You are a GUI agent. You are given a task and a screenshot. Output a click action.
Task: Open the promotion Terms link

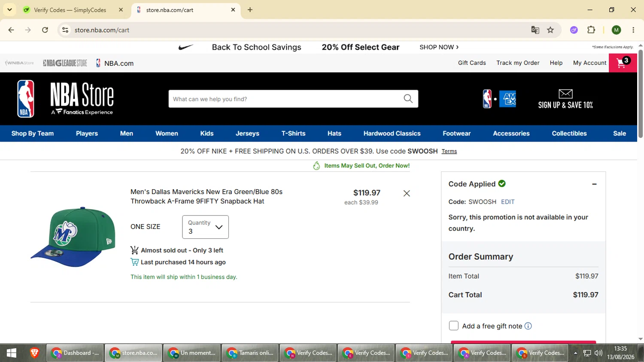pyautogui.click(x=449, y=151)
